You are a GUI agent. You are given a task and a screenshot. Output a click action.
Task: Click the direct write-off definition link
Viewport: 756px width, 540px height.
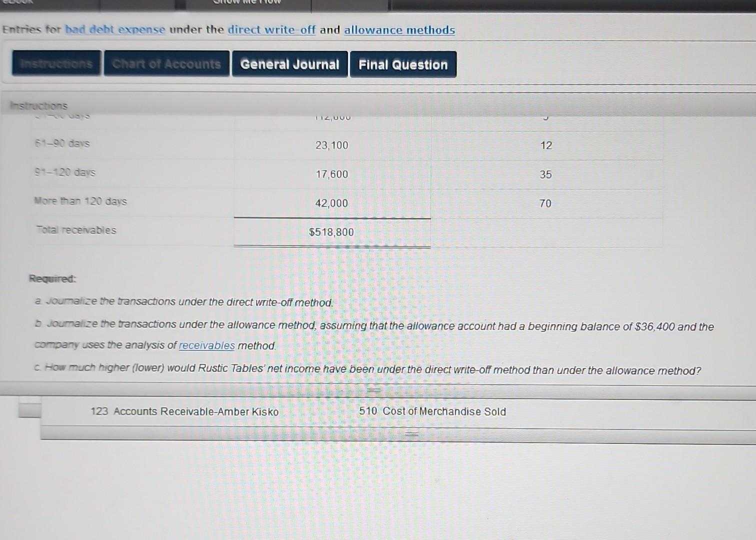pyautogui.click(x=270, y=30)
